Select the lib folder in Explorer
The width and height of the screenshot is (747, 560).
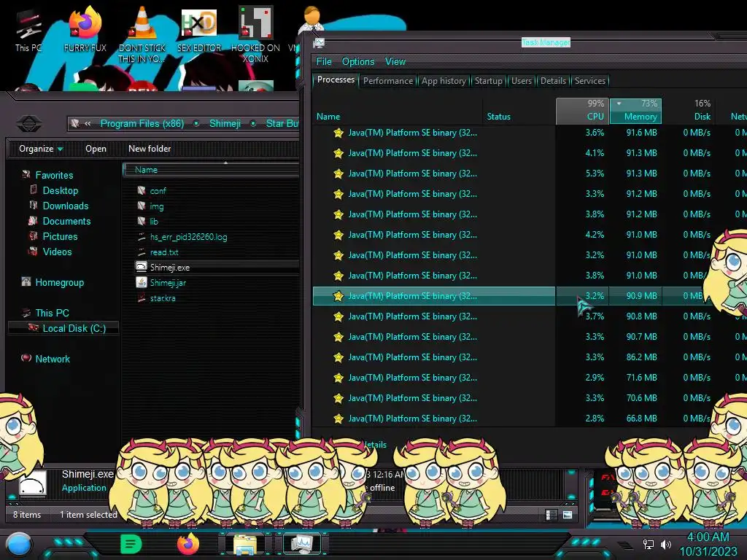point(153,222)
